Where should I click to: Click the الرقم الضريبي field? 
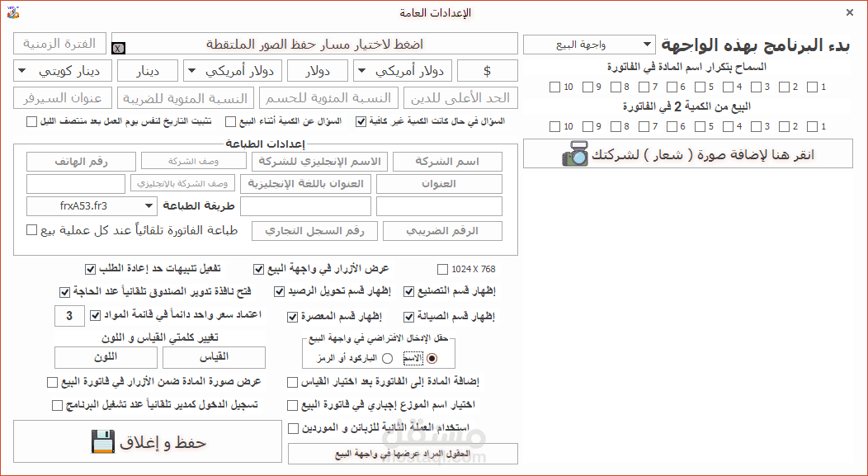coord(442,231)
